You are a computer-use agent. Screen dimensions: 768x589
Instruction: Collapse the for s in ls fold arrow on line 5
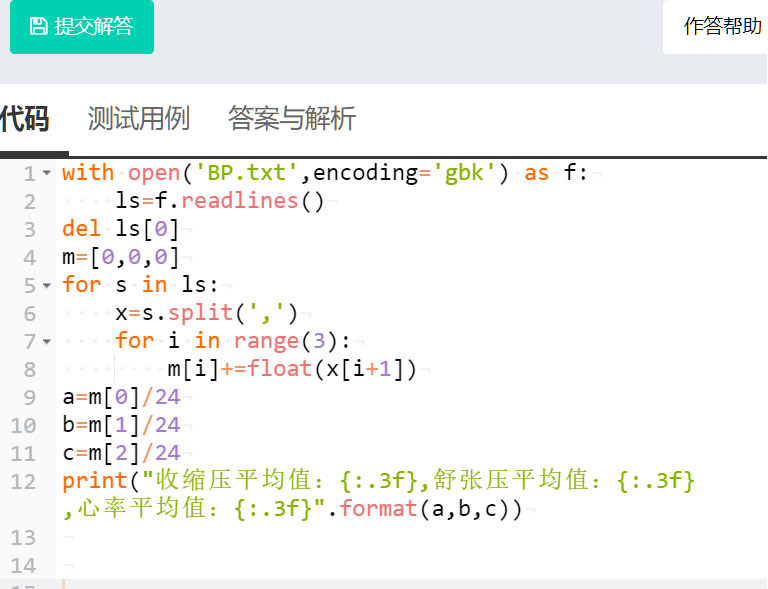tap(47, 285)
